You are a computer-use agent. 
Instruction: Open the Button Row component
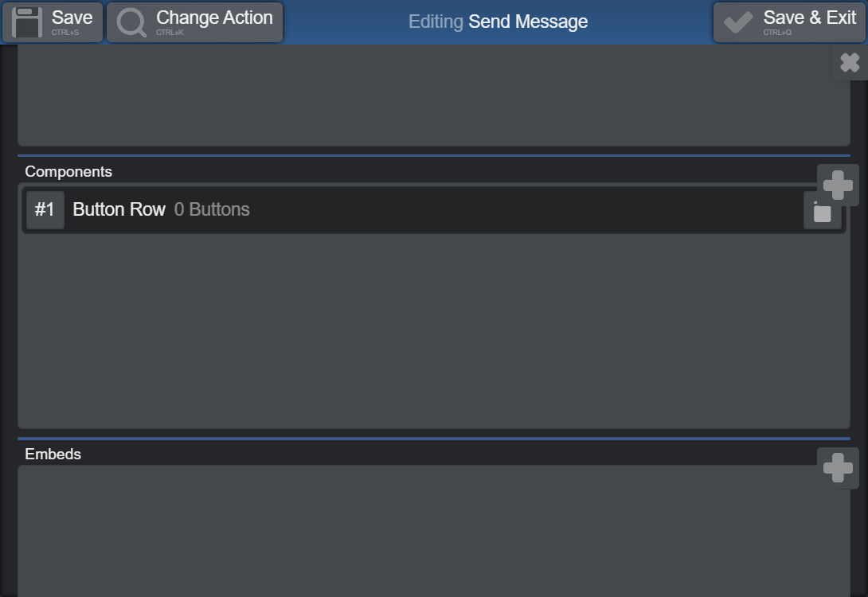tap(119, 210)
